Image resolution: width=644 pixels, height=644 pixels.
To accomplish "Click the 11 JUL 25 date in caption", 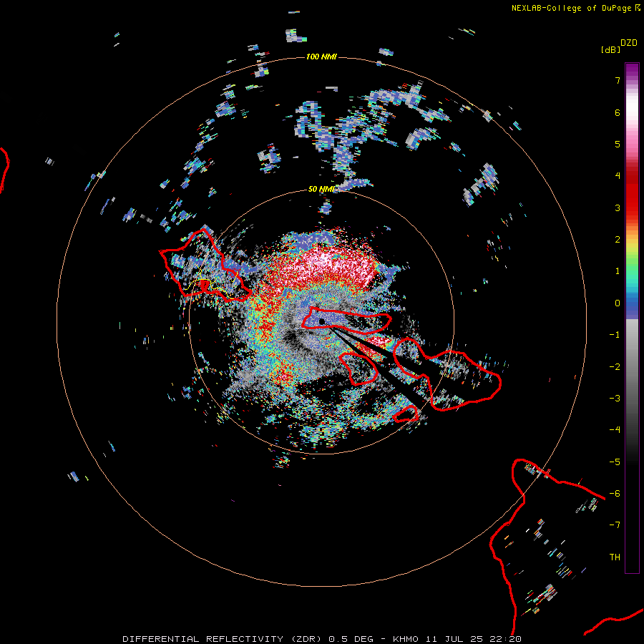I will click(457, 639).
